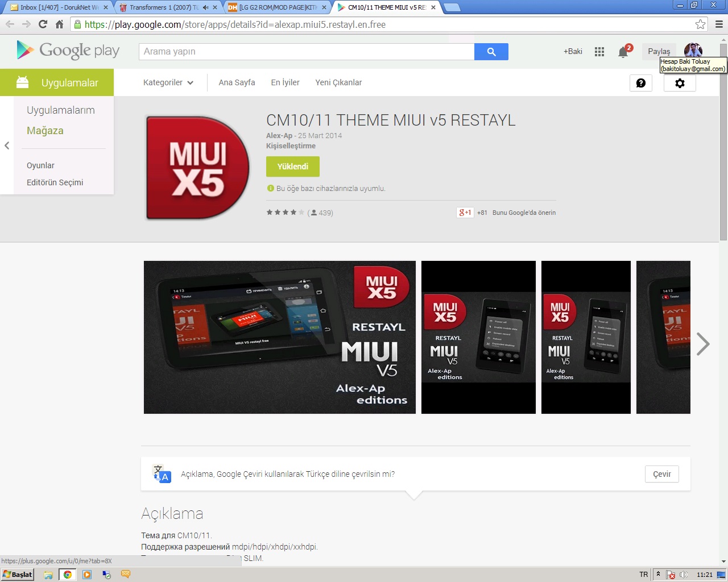Open the En İyiler menu item
Image resolution: width=728 pixels, height=582 pixels.
(x=285, y=82)
